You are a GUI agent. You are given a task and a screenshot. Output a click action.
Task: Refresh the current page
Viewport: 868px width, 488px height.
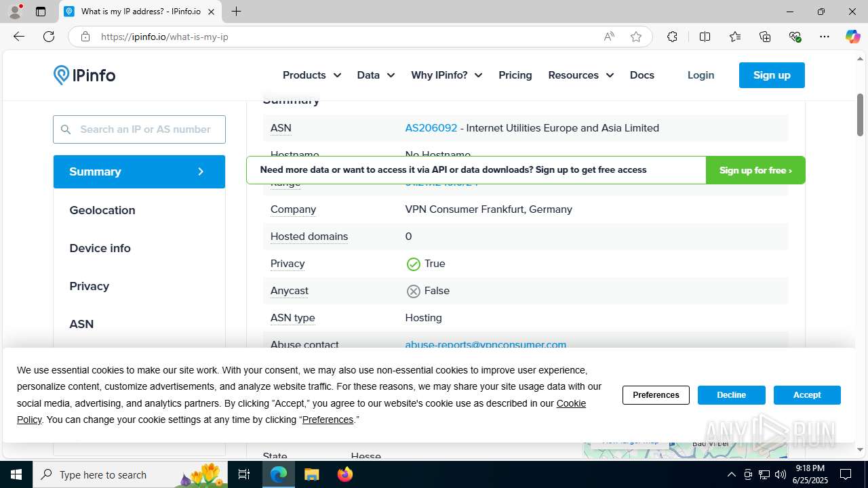(49, 37)
